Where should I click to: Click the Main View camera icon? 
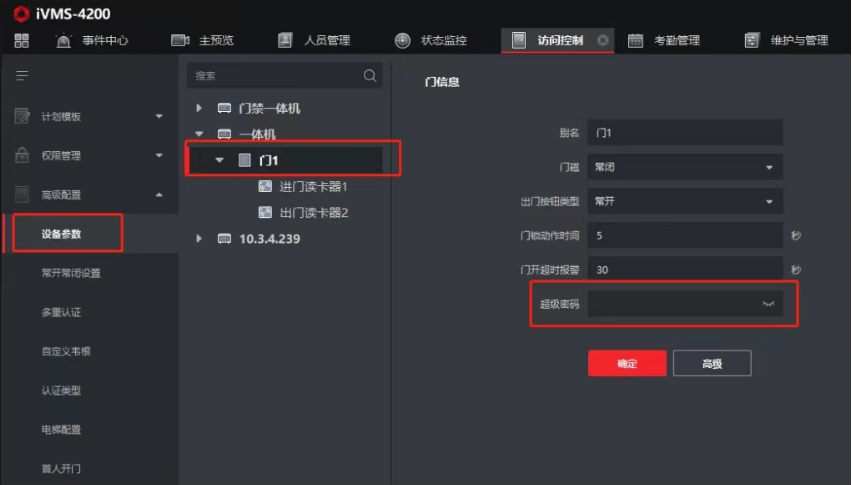(x=180, y=40)
